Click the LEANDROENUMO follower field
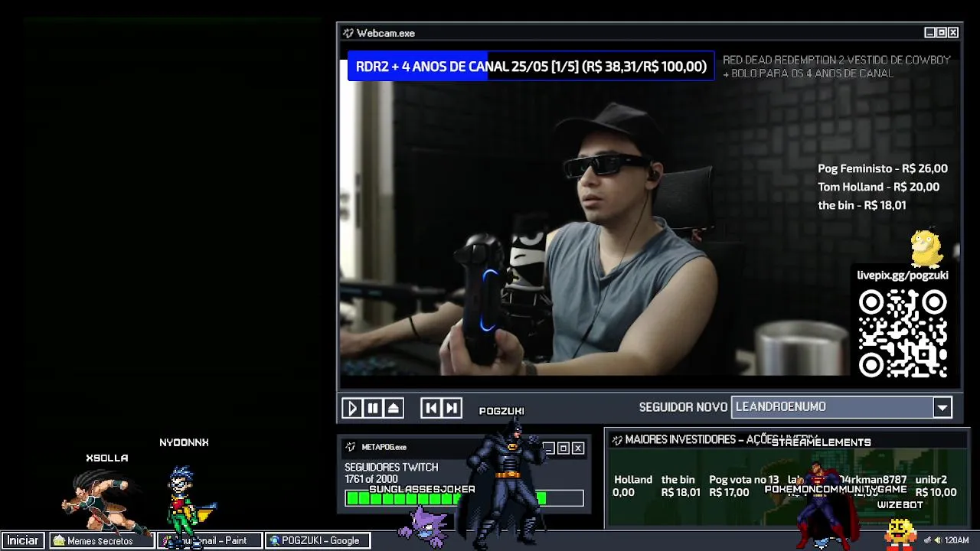The height and width of the screenshot is (551, 980). pos(832,407)
